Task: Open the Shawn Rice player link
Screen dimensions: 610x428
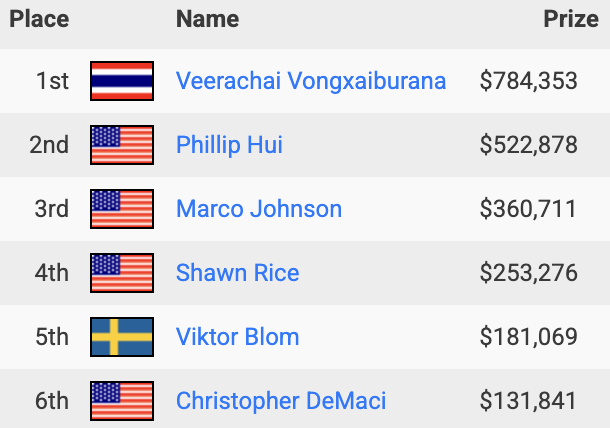Action: point(238,273)
